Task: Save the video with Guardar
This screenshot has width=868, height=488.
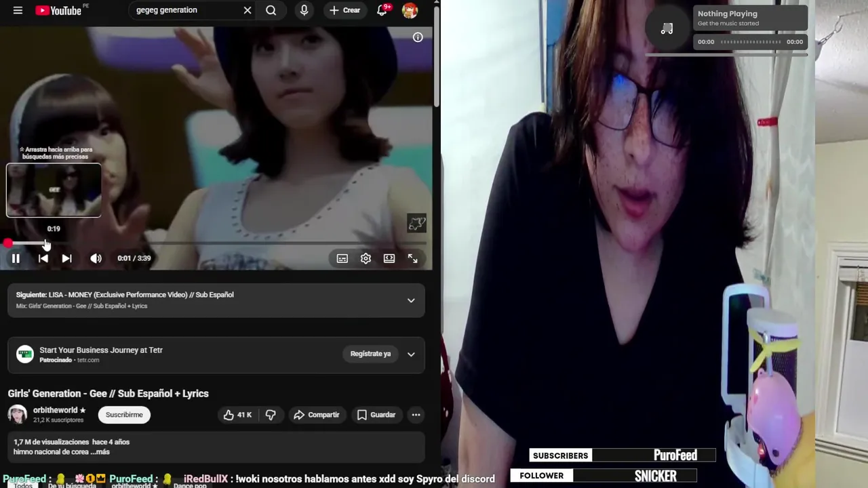Action: pos(376,415)
